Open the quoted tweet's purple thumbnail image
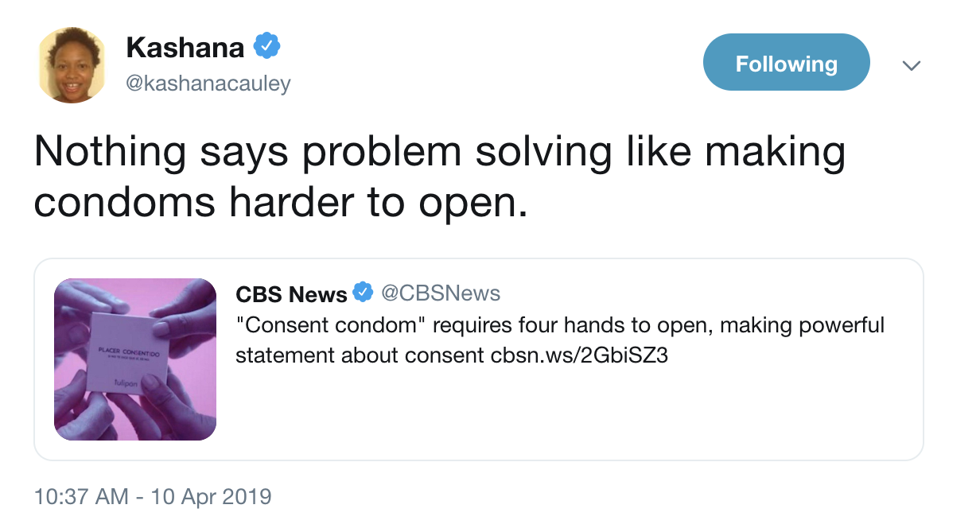Image resolution: width=980 pixels, height=528 pixels. tap(135, 359)
